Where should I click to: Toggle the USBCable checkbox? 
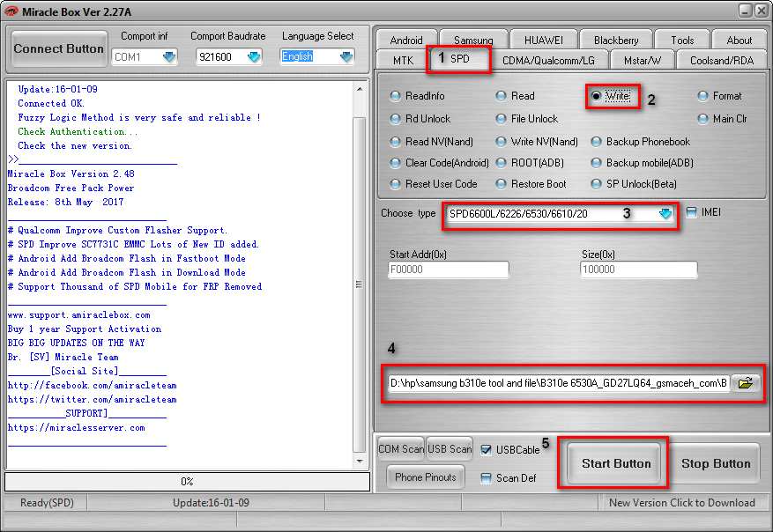coord(486,450)
